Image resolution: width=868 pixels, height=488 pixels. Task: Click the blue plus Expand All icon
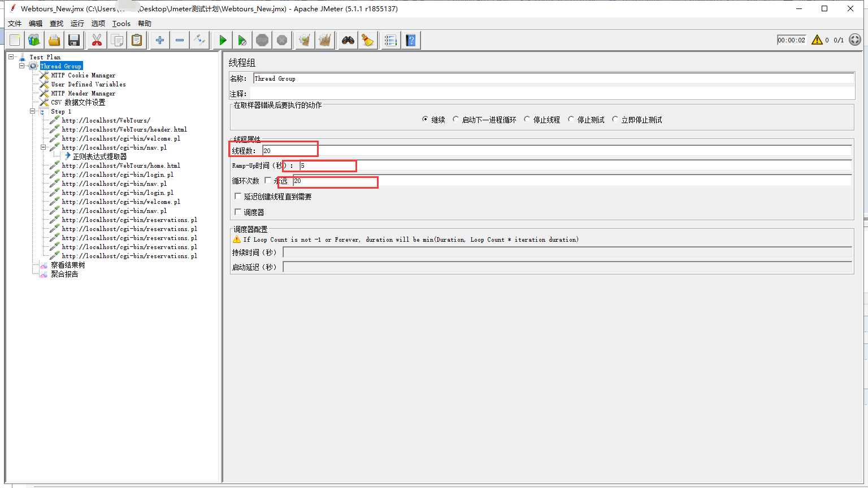point(160,40)
